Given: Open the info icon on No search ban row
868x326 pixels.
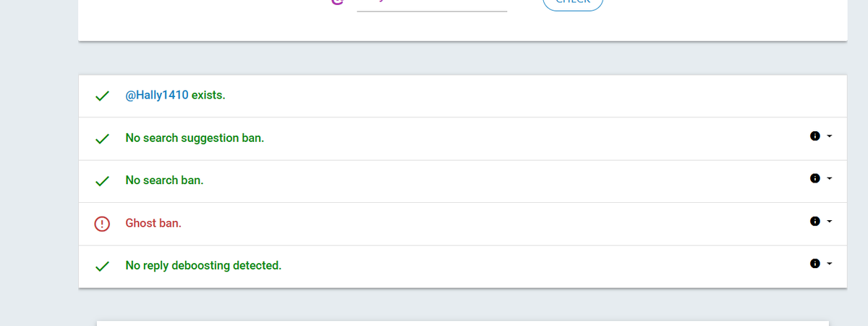Looking at the screenshot, I should (x=815, y=178).
